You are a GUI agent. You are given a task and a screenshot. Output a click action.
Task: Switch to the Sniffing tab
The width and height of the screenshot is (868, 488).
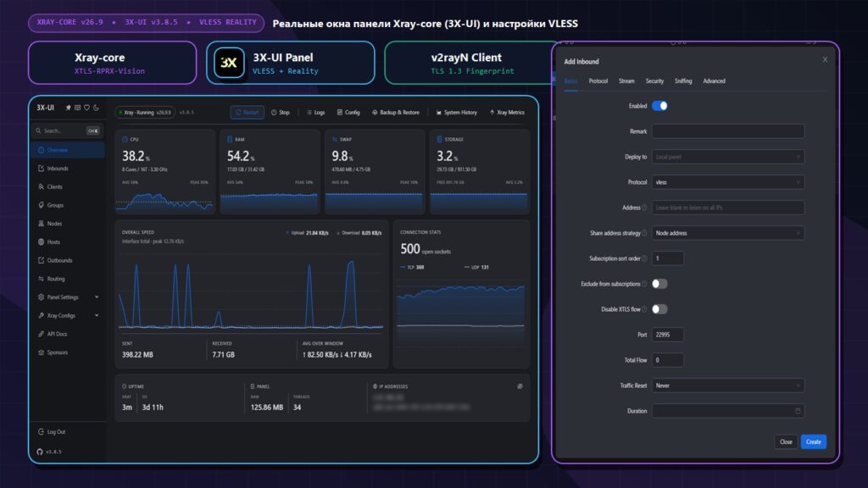coord(683,80)
